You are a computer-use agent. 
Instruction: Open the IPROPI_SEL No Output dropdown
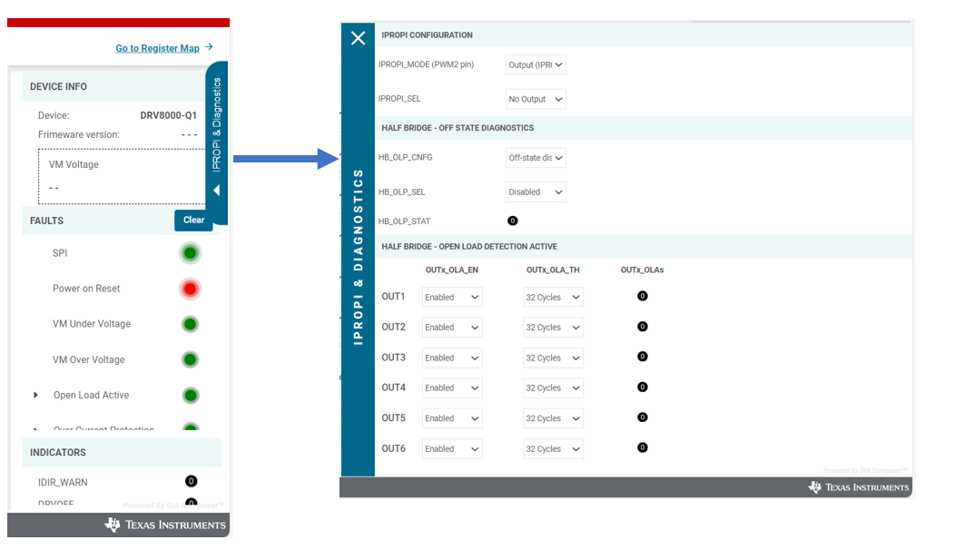536,99
